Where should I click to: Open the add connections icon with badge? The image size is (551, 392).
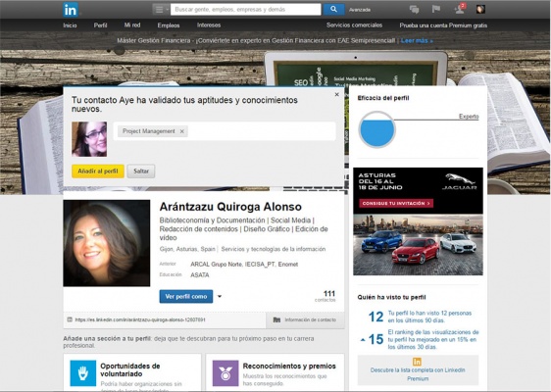pos(460,9)
